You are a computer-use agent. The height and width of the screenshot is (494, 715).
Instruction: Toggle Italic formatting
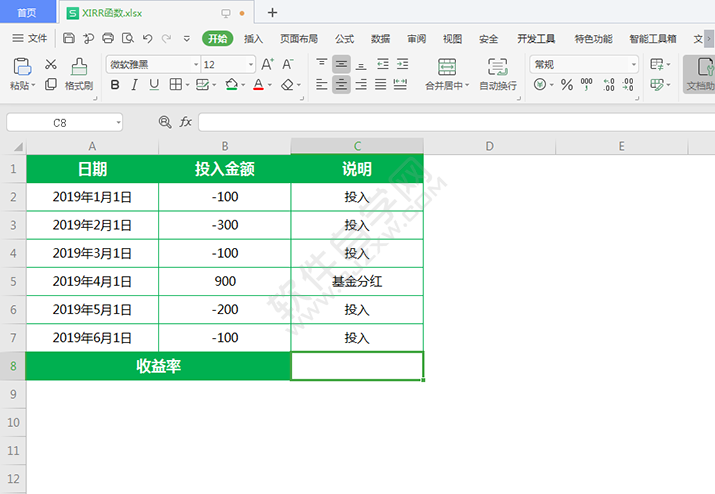pos(135,84)
